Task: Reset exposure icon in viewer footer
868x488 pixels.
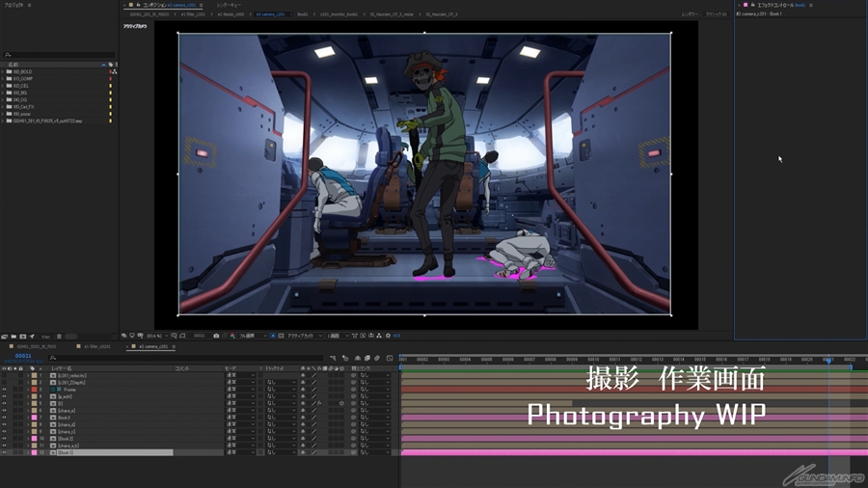Action: [388, 336]
